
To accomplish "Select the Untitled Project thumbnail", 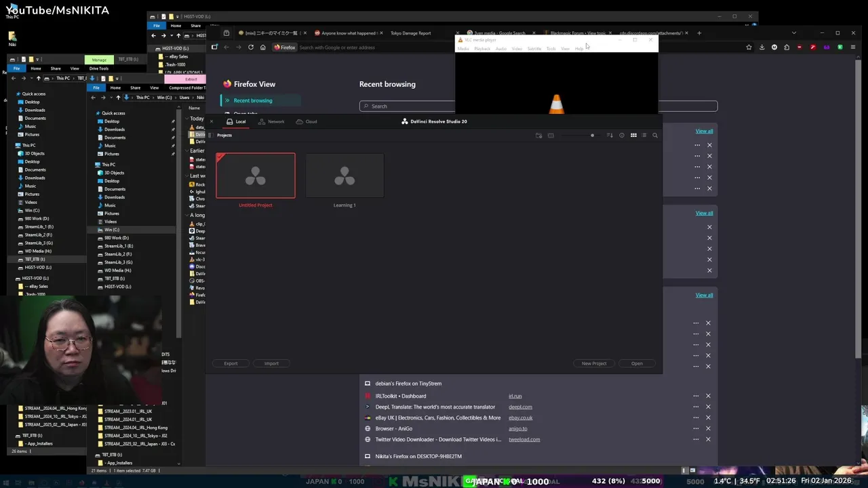I will click(x=256, y=176).
